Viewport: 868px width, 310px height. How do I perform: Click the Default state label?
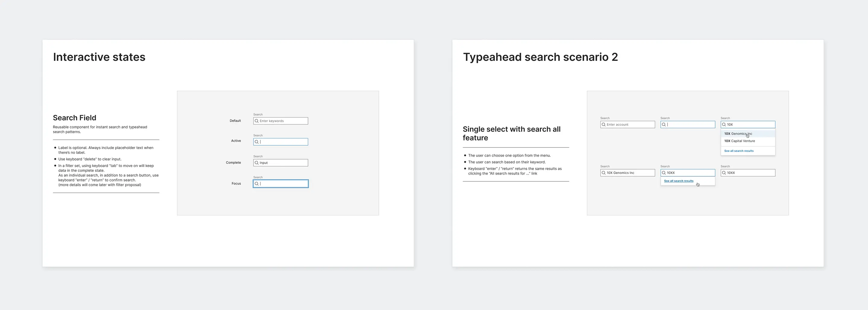click(x=235, y=120)
